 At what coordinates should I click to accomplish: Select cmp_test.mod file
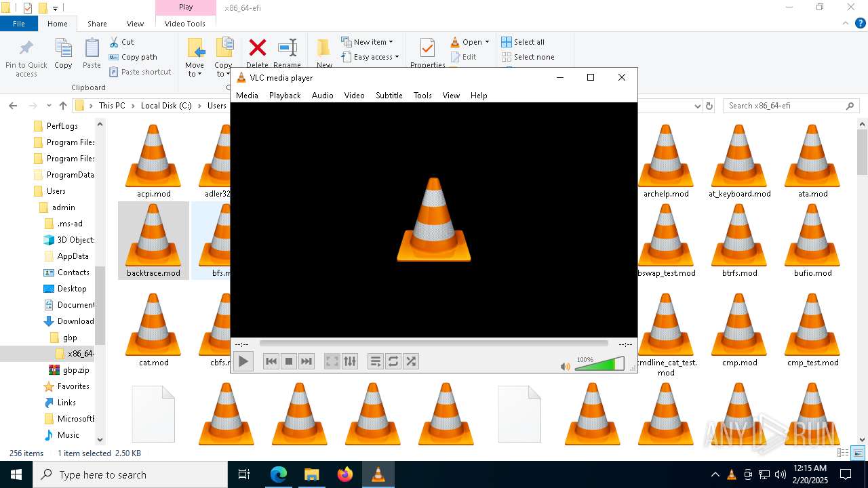[x=812, y=330]
